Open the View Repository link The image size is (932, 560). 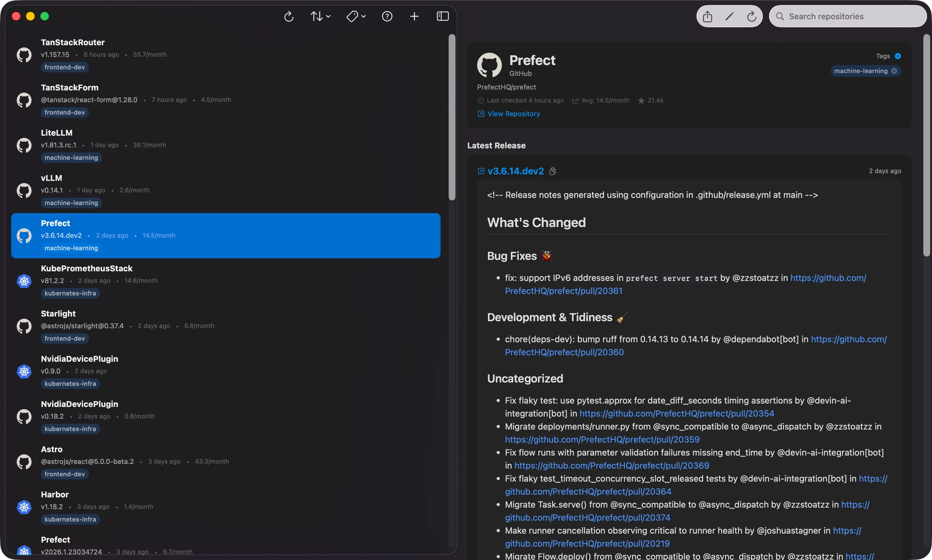513,114
